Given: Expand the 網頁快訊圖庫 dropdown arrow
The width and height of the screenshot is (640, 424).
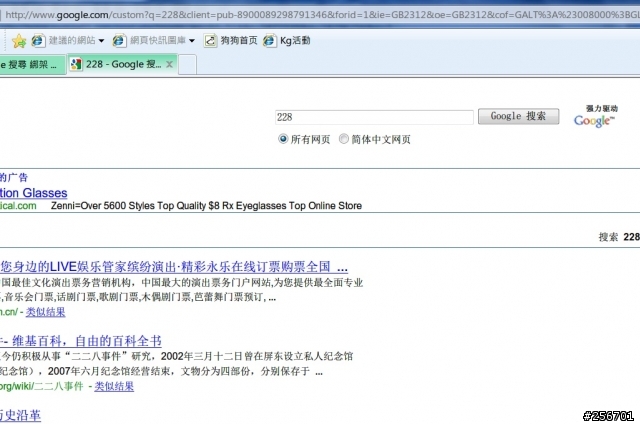Looking at the screenshot, I should pos(192,41).
